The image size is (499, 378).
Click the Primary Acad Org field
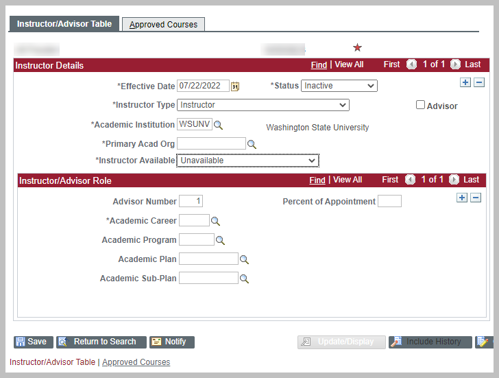(211, 143)
